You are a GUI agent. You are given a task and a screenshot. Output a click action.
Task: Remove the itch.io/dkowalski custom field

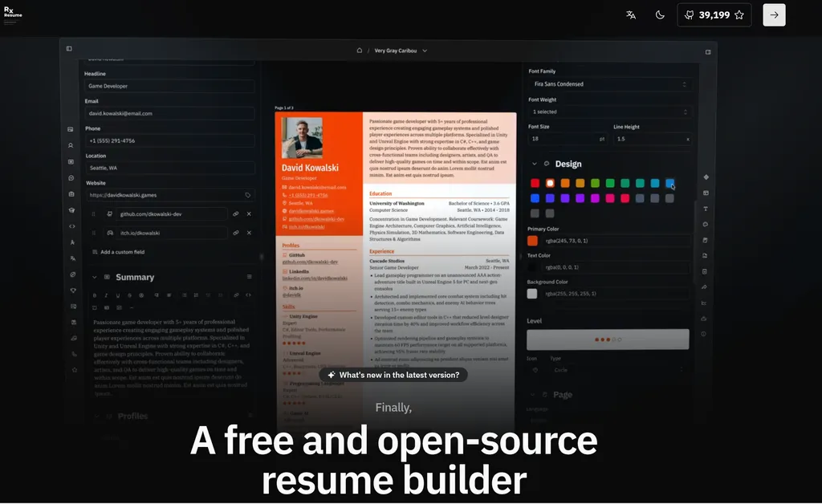click(x=249, y=233)
